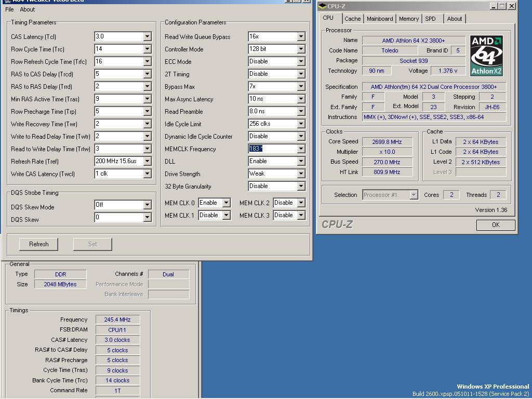Open RAS to RAS Delay (Trrd) dropdown
Screen dimensions: 532x399
pos(147,87)
